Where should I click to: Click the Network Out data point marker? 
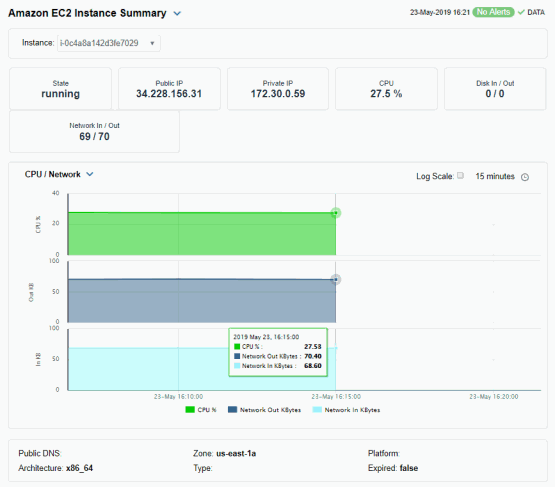pyautogui.click(x=336, y=280)
